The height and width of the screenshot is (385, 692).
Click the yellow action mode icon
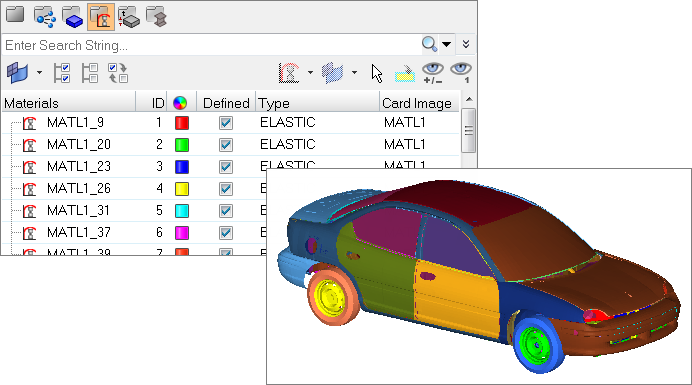click(x=405, y=73)
